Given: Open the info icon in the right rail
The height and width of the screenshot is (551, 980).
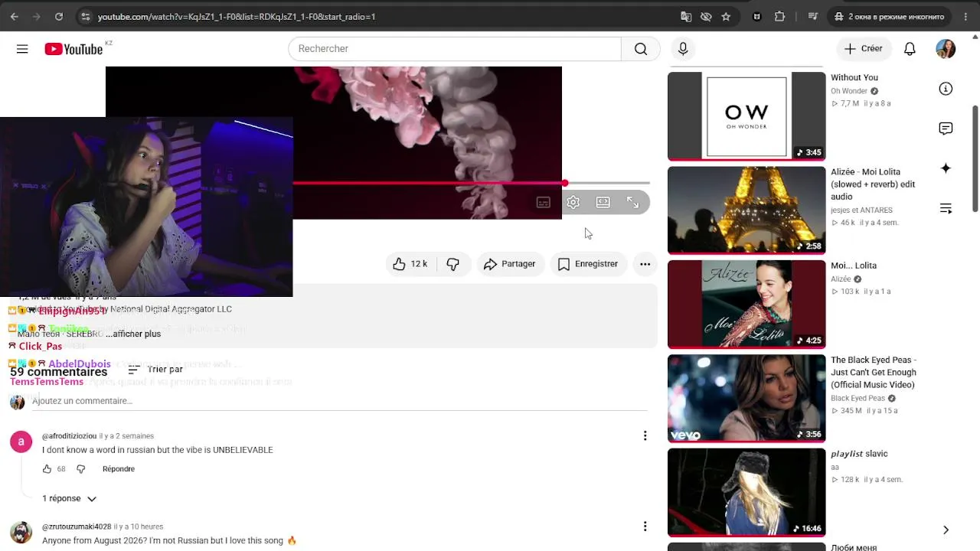Looking at the screenshot, I should (946, 89).
